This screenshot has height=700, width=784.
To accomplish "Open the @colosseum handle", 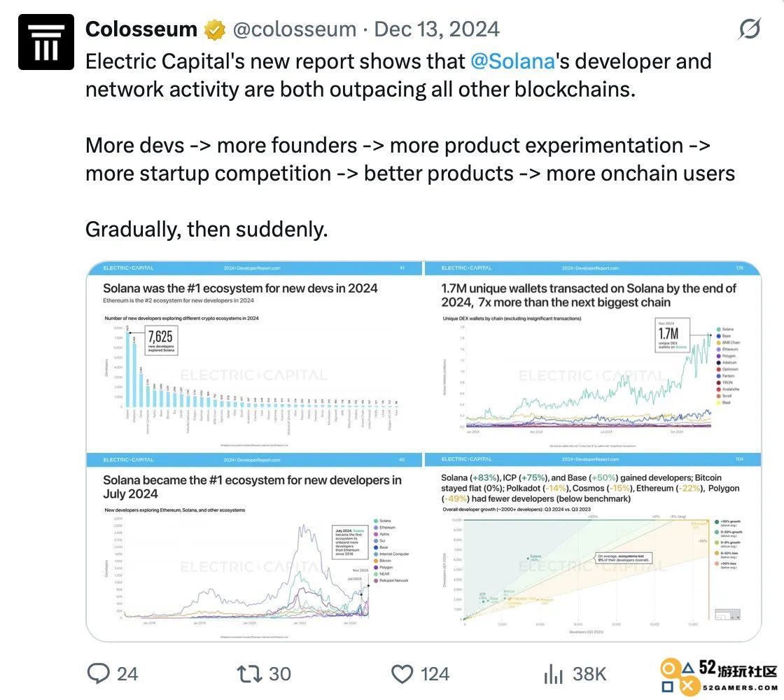I will coord(295,29).
